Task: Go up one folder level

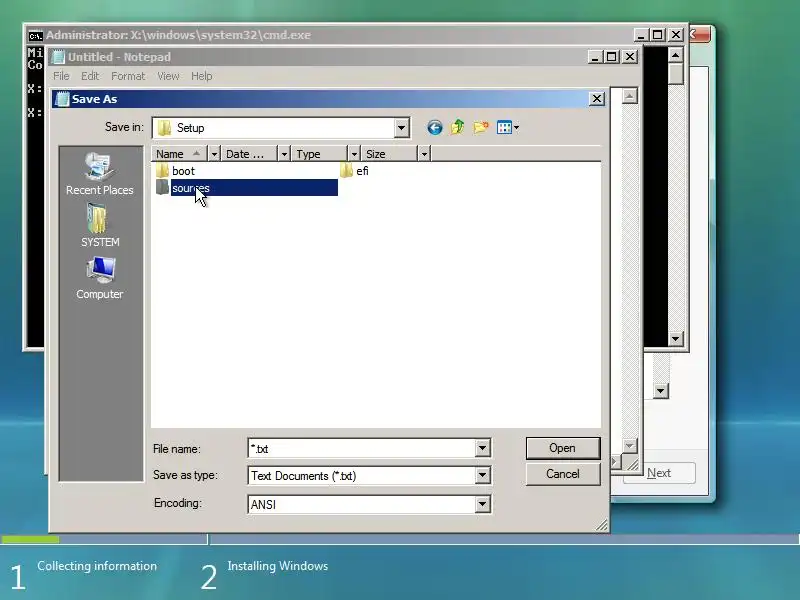Action: [x=458, y=127]
